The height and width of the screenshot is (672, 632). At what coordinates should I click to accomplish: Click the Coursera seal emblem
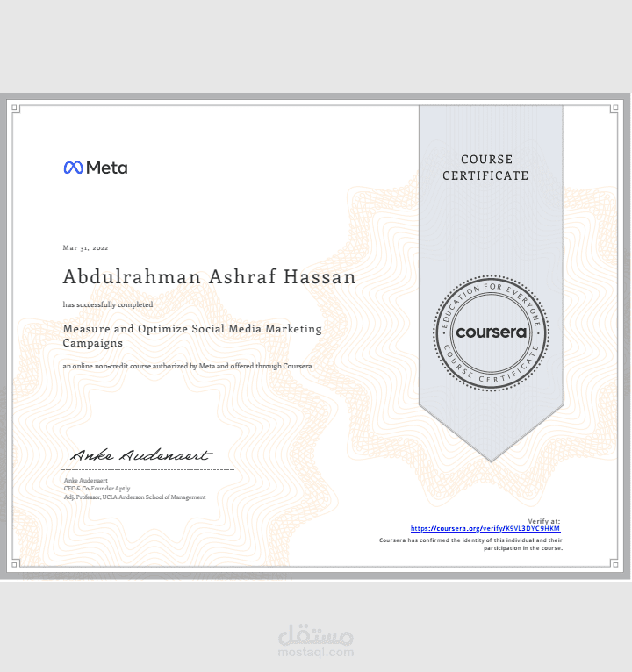491,333
